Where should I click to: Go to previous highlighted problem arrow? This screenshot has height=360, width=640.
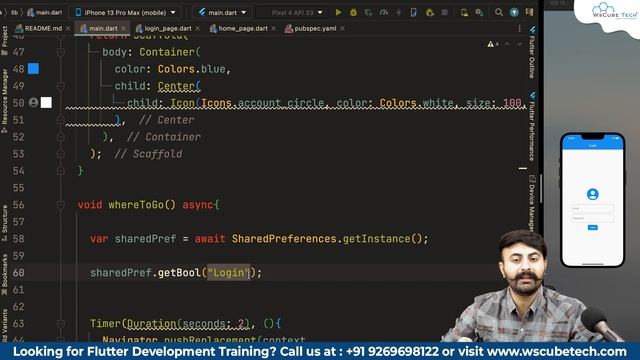[x=507, y=44]
